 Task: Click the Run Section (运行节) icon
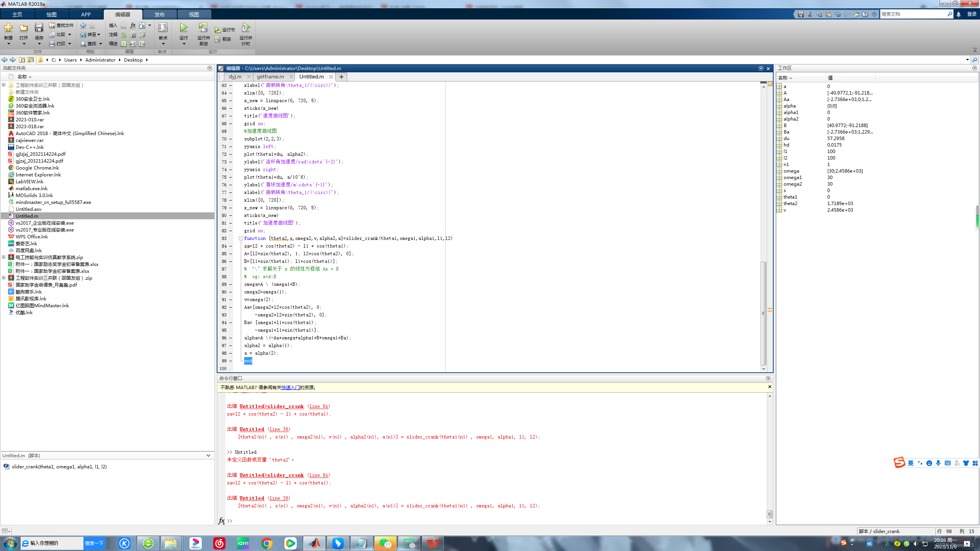click(x=218, y=30)
